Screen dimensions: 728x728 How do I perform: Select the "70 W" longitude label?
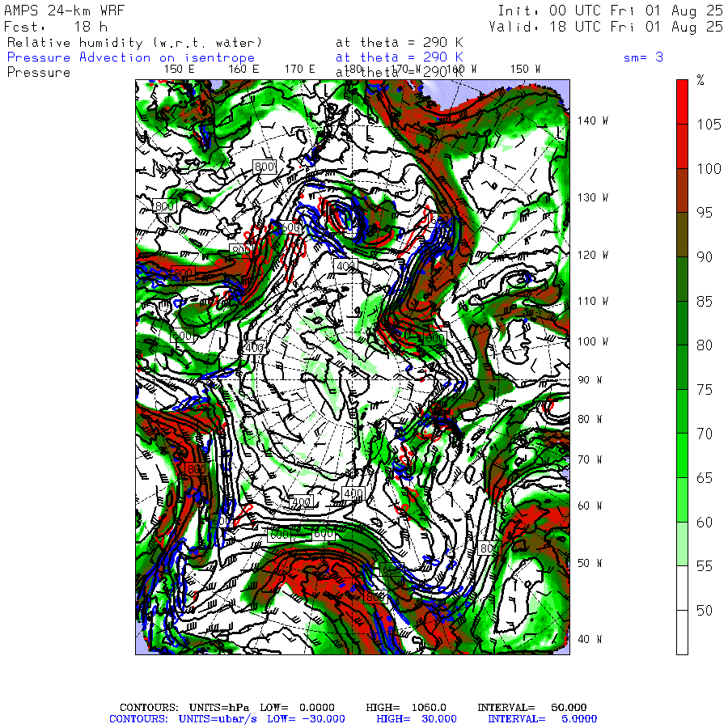590,459
